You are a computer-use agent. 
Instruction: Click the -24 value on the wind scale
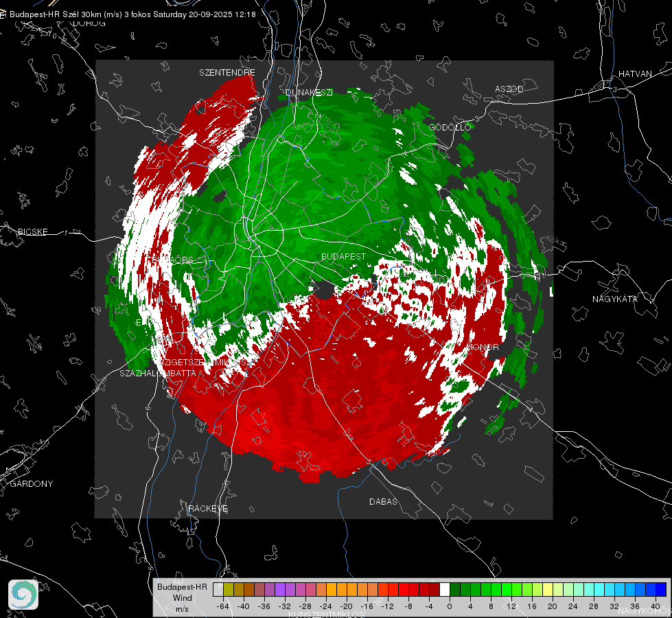(x=326, y=606)
